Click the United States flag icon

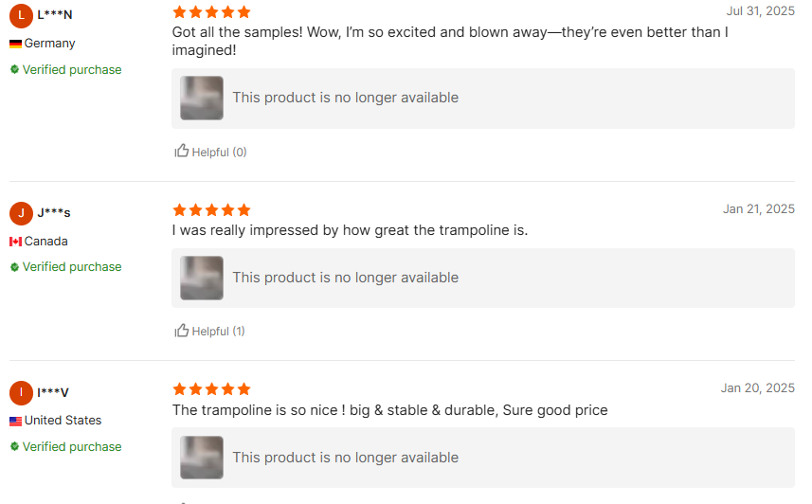(x=15, y=421)
